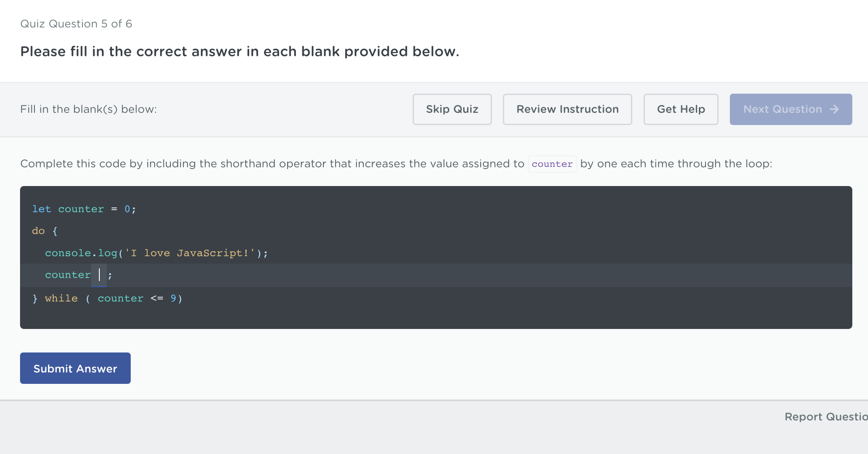Click the Get Help button
This screenshot has width=868, height=454.
pyautogui.click(x=681, y=109)
